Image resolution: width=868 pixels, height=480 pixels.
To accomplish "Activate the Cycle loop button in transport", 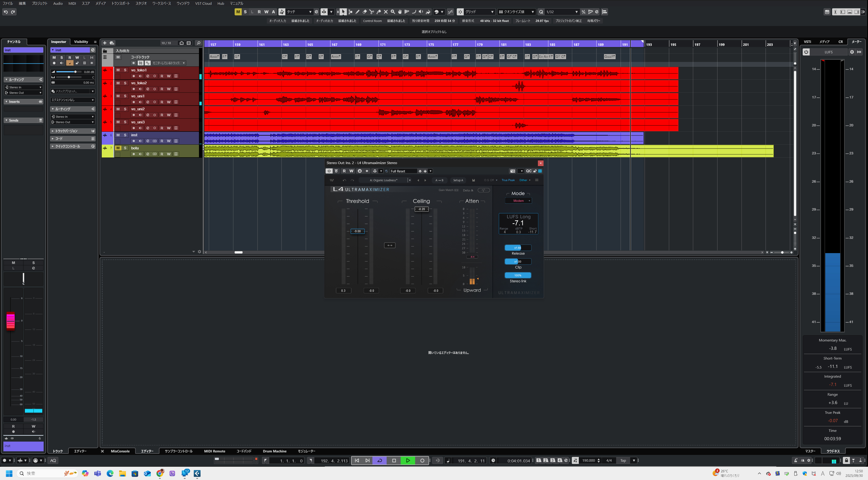I will tap(380, 461).
